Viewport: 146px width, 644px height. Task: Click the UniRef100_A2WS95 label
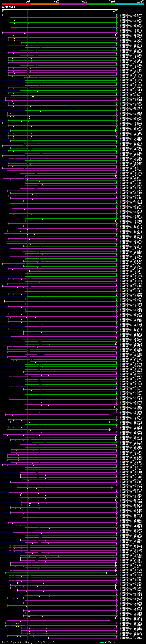tap(131, 77)
